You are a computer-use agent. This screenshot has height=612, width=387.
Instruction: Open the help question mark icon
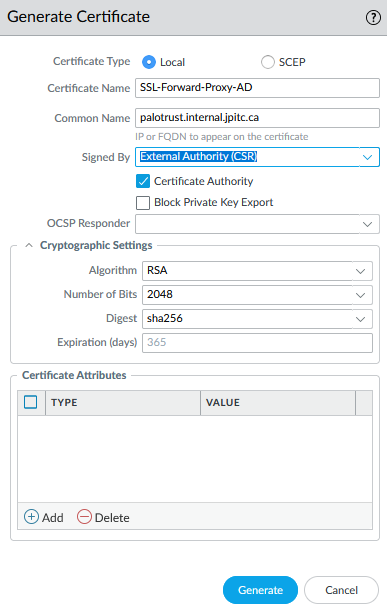373,18
